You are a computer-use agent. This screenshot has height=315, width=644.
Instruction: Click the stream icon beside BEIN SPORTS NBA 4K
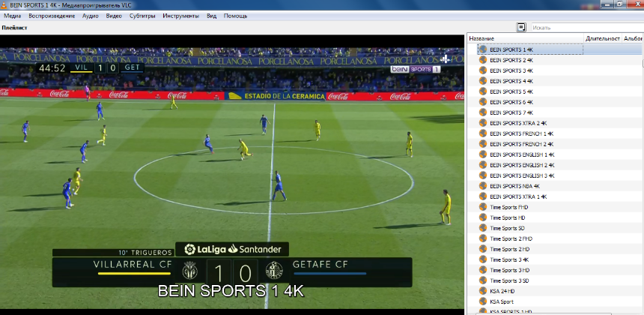483,186
